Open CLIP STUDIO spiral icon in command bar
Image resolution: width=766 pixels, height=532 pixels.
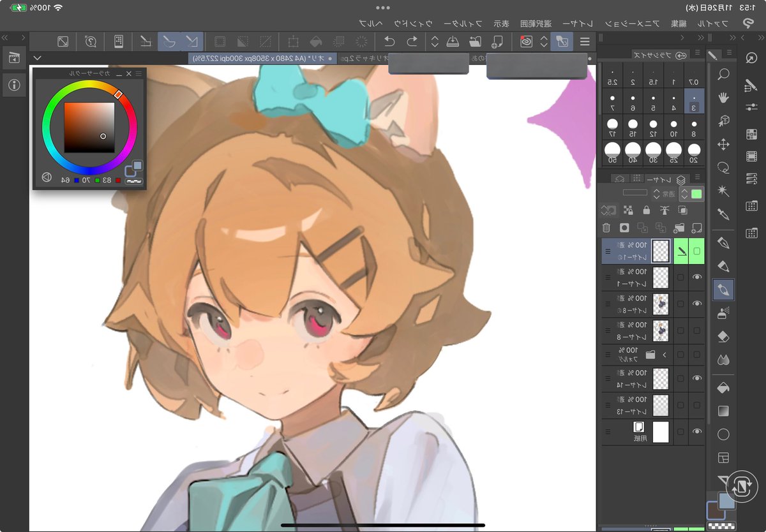pos(527,42)
